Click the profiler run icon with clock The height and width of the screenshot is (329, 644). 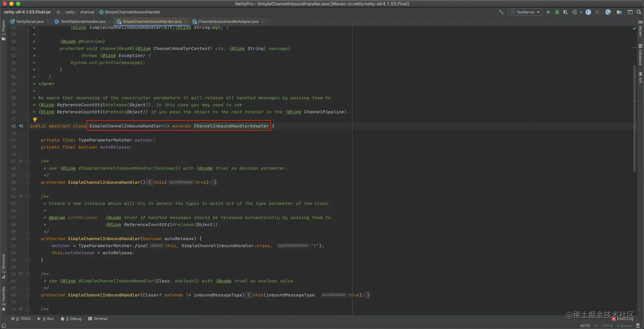(575, 12)
